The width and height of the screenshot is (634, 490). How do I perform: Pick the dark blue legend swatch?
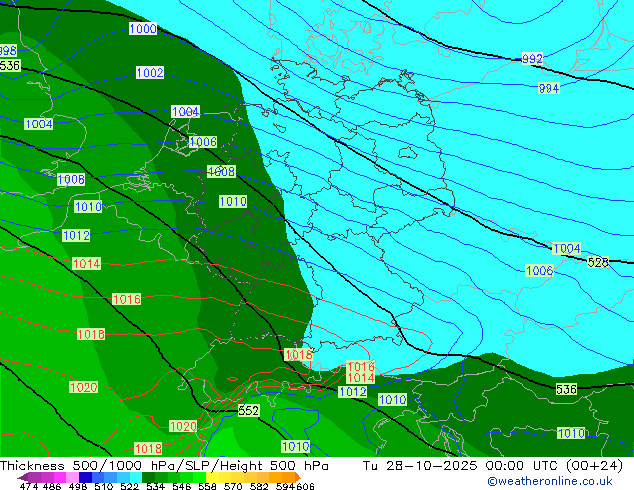86,477
